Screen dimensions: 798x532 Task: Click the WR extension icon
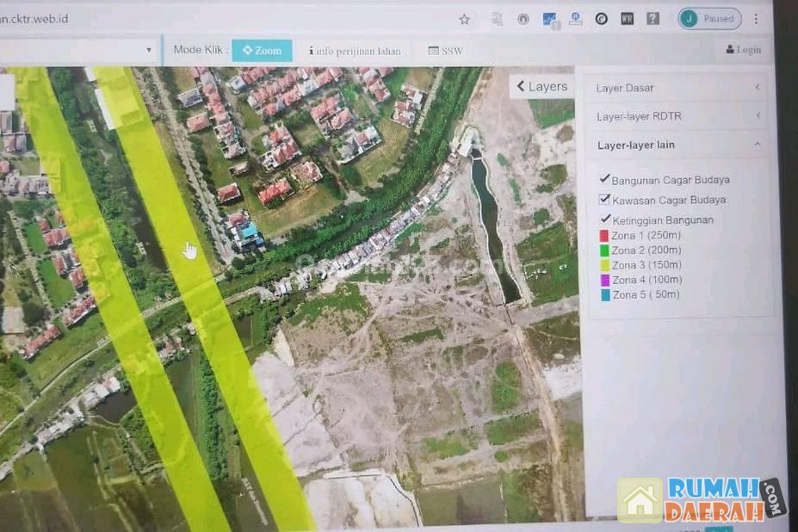627,18
